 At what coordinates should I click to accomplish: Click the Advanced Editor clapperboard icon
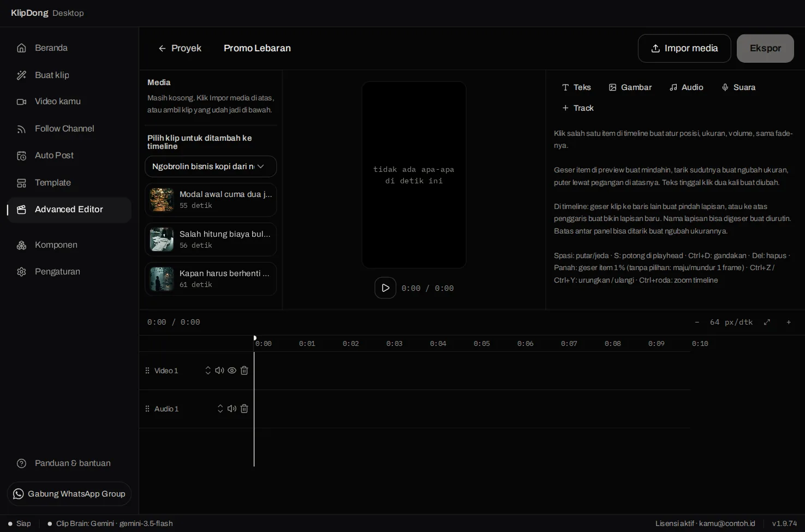(21, 210)
